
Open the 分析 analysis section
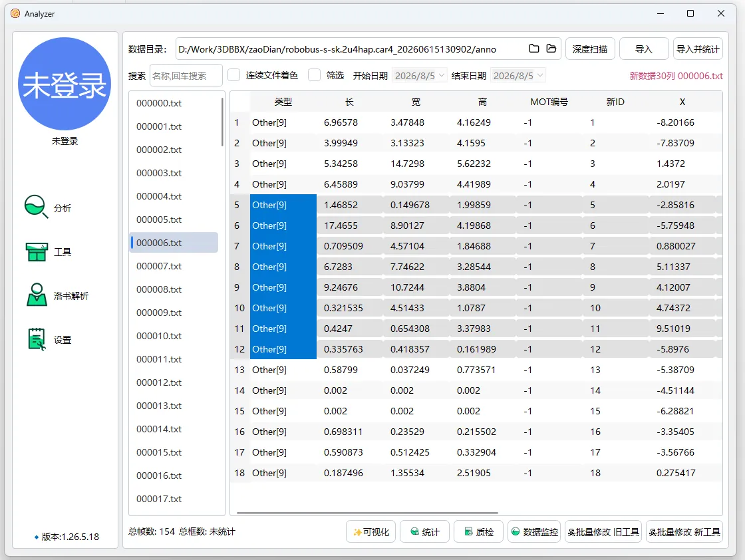tap(47, 208)
